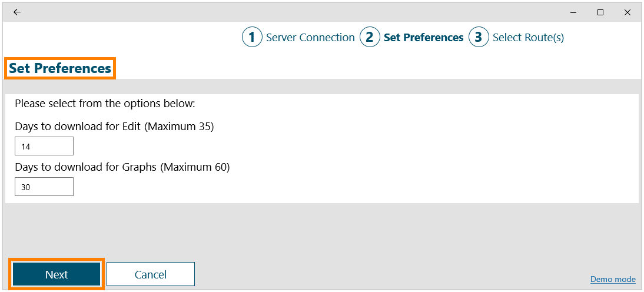Close the wizard window
Image resolution: width=644 pixels, height=292 pixels.
click(x=627, y=12)
